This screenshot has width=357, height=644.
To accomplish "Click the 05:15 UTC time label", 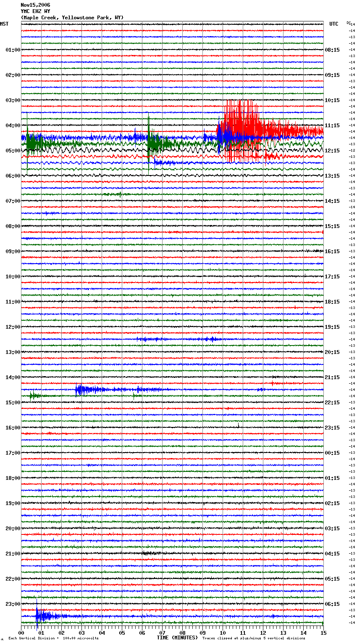I will coord(332,579).
